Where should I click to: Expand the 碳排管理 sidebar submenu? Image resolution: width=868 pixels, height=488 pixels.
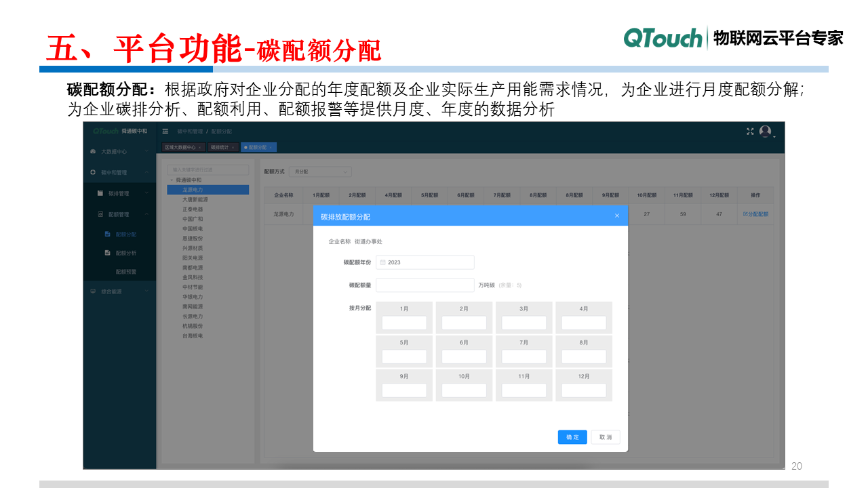pos(146,193)
